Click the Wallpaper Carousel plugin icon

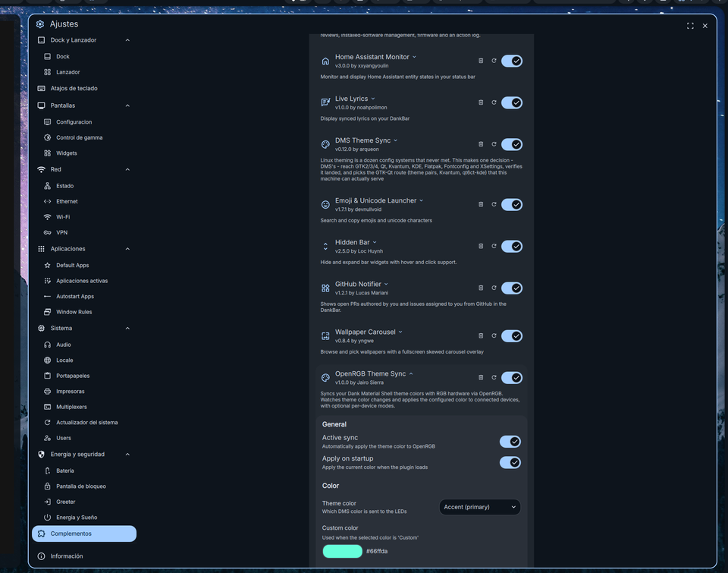(x=325, y=336)
